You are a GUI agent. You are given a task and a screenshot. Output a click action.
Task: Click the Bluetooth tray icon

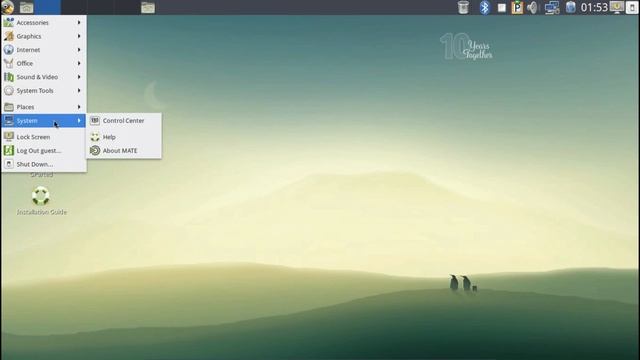[484, 7]
